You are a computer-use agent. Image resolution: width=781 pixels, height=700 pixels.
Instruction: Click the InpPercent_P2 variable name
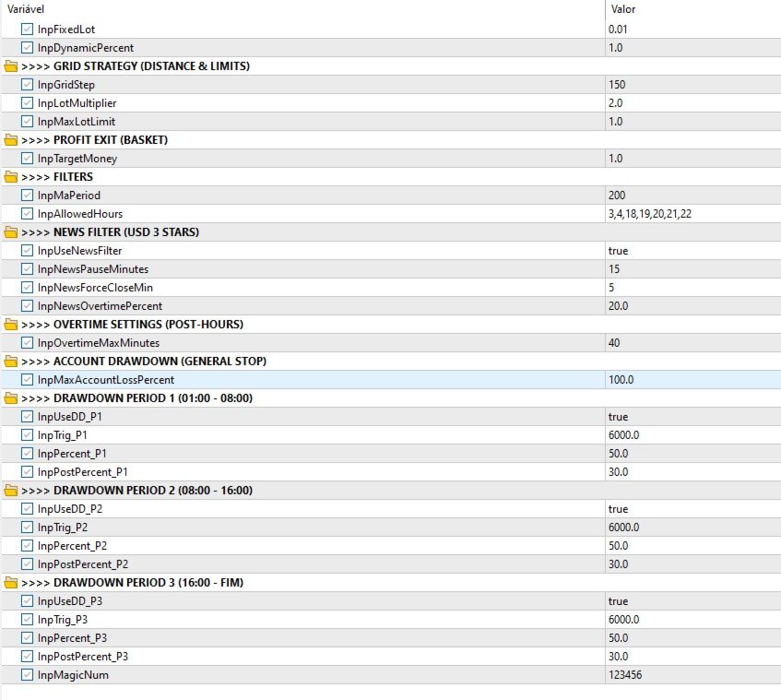[x=72, y=546]
